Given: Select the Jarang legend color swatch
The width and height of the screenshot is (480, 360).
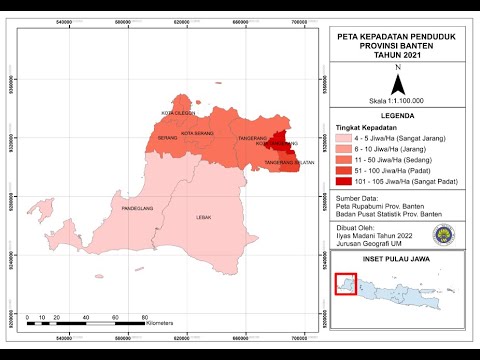Looking at the screenshot, I should pos(344,149).
